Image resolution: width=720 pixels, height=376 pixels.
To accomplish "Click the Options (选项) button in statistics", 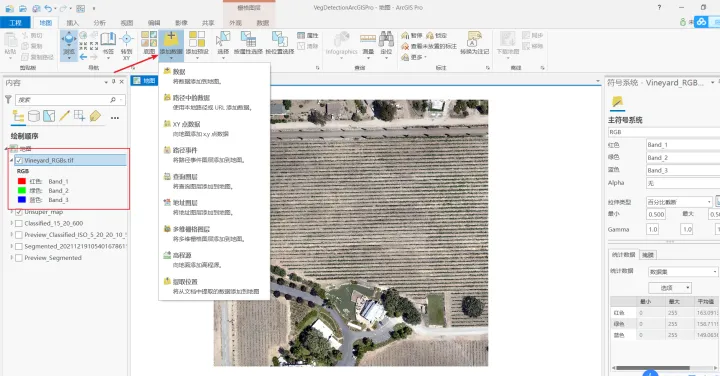I will coord(670,288).
